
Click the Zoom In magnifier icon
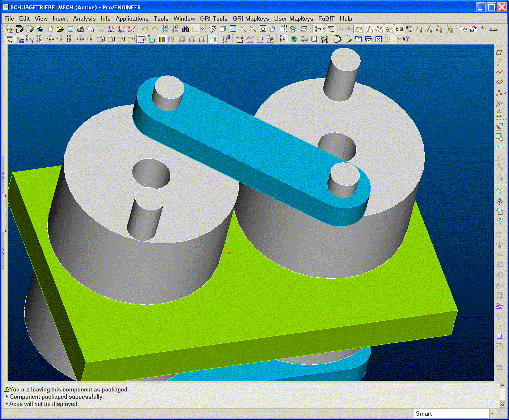(243, 29)
